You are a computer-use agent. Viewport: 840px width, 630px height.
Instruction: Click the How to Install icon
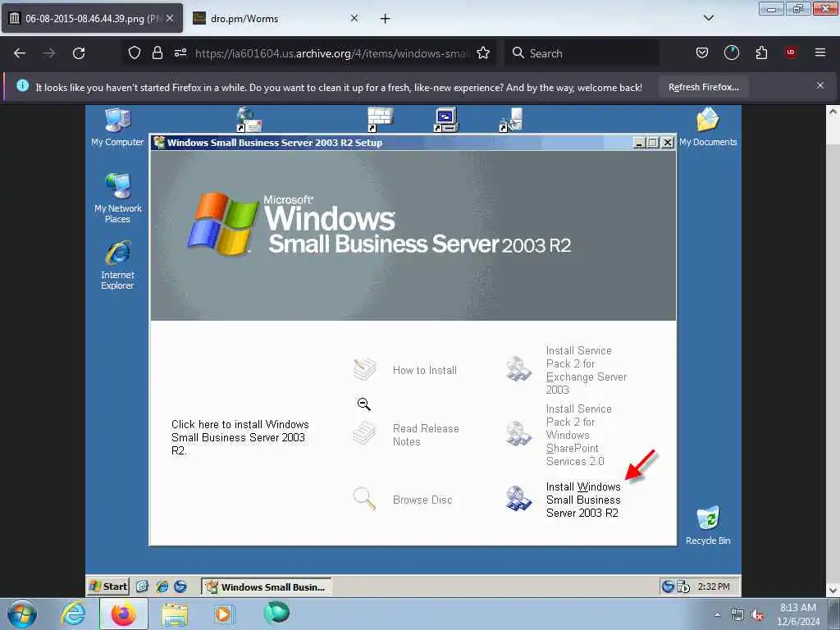click(x=365, y=369)
